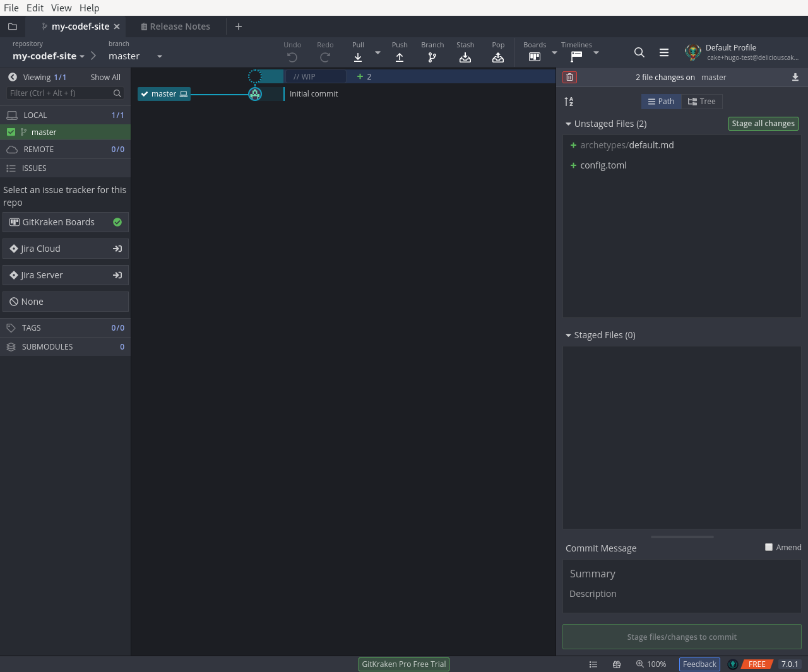The width and height of the screenshot is (808, 672).
Task: Open the File menu
Action: click(x=11, y=8)
